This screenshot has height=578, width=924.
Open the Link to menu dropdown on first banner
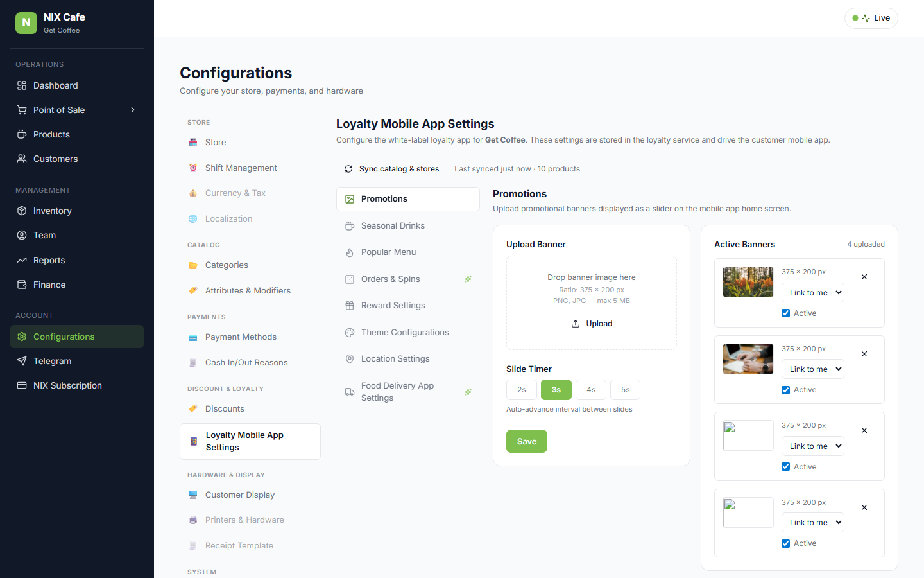[812, 293]
